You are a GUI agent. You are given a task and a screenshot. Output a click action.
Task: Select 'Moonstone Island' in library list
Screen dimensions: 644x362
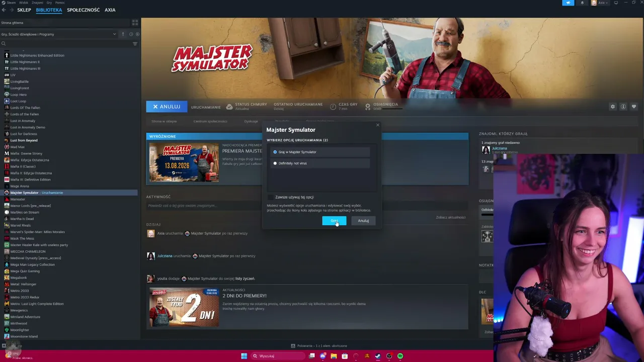click(x=24, y=336)
